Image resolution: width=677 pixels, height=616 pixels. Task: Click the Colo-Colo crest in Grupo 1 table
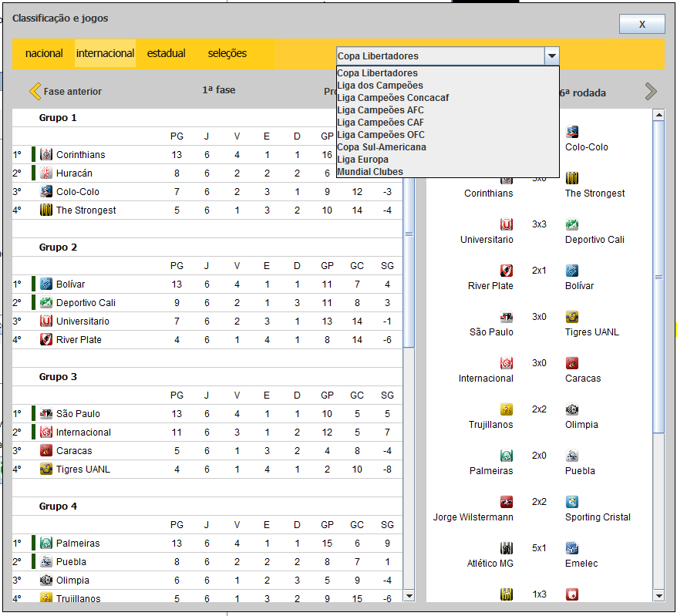point(46,191)
